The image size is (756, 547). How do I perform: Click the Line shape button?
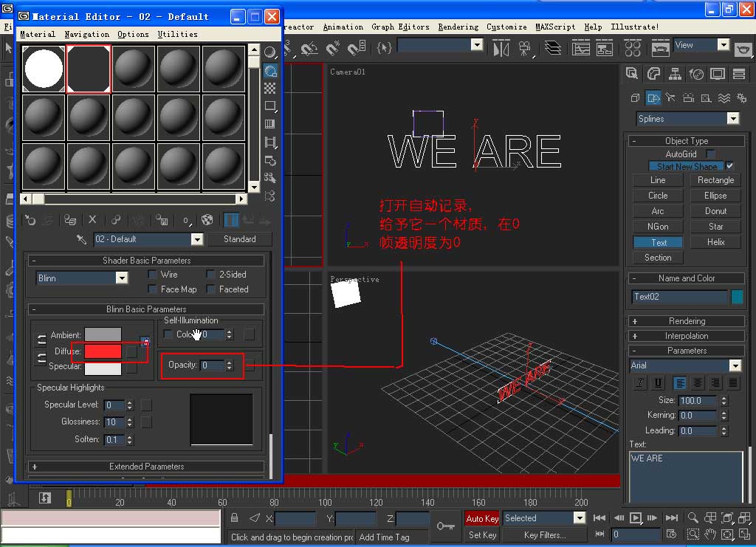(x=658, y=180)
